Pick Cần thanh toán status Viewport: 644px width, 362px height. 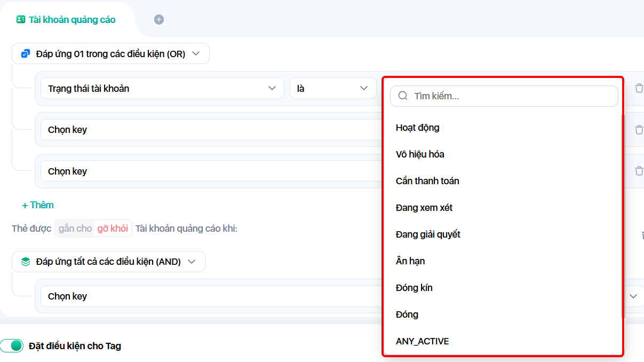point(427,181)
